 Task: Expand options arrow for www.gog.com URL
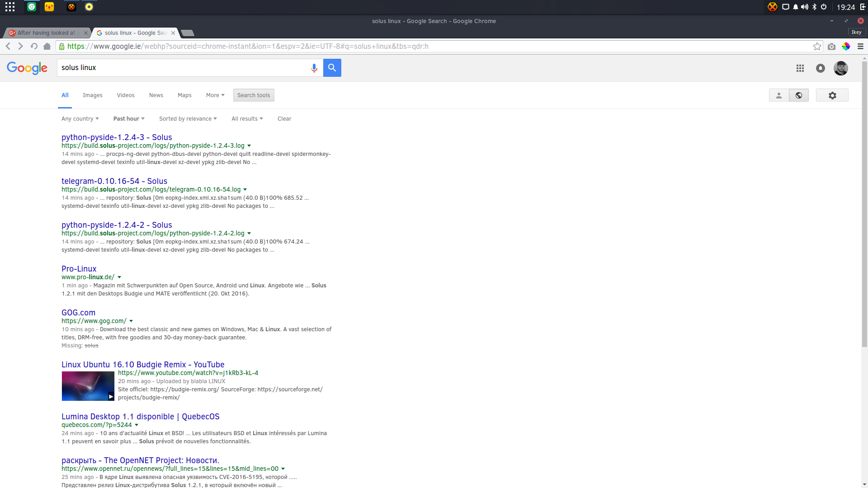click(x=131, y=321)
